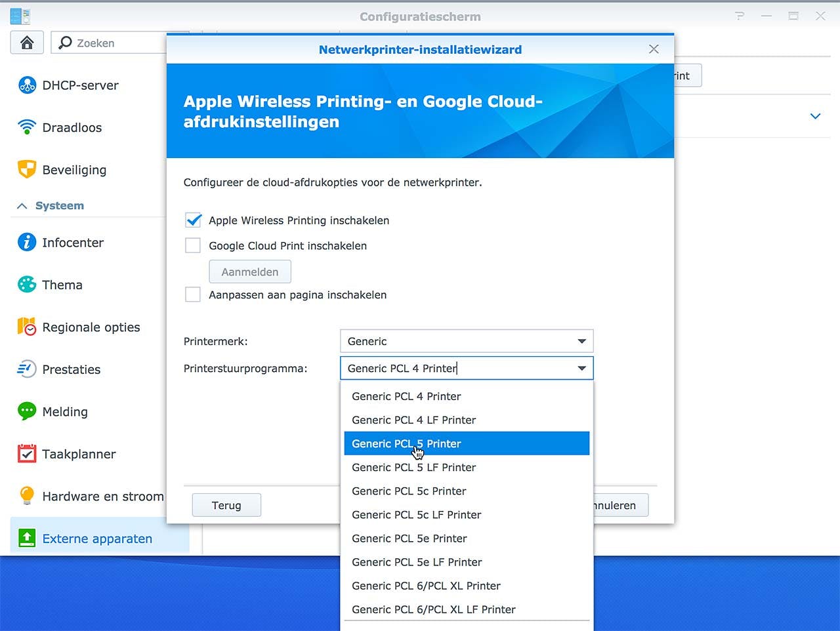The image size is (840, 631).
Task: Disable Apple Wireless Printing inschakelen checkbox
Action: tap(193, 220)
